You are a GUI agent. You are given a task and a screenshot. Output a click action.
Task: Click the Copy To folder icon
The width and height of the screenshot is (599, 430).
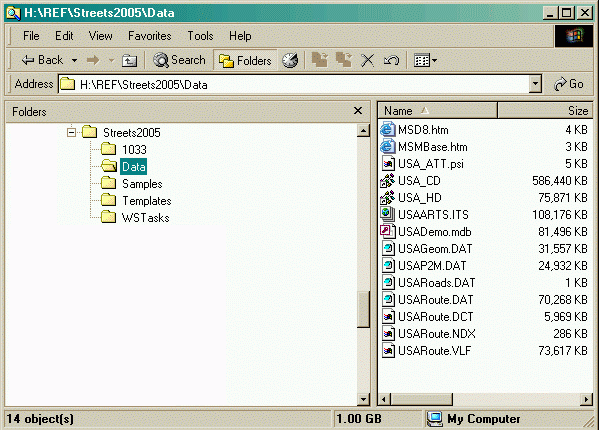click(x=344, y=60)
